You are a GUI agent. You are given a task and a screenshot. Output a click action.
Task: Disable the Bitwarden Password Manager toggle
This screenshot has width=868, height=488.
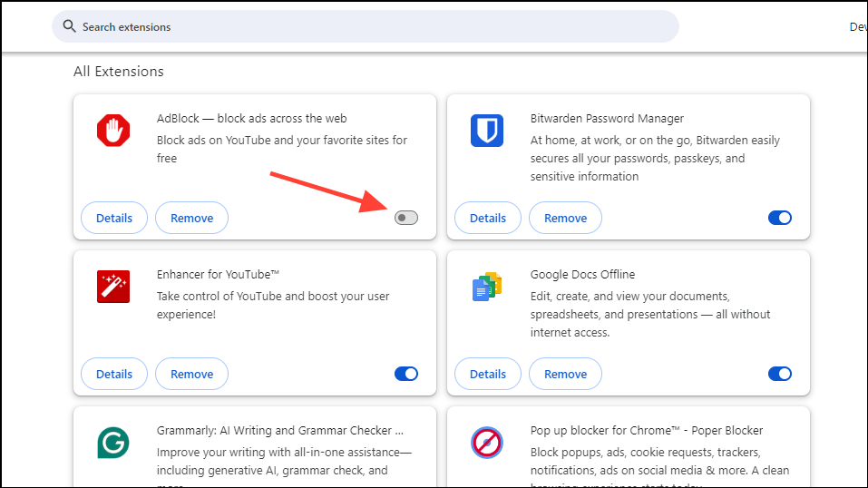point(780,218)
